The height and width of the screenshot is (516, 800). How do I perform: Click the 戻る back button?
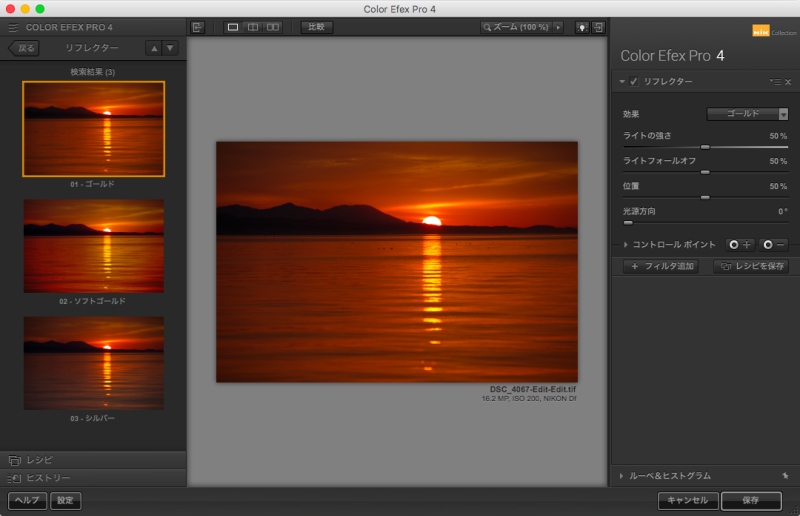click(24, 48)
